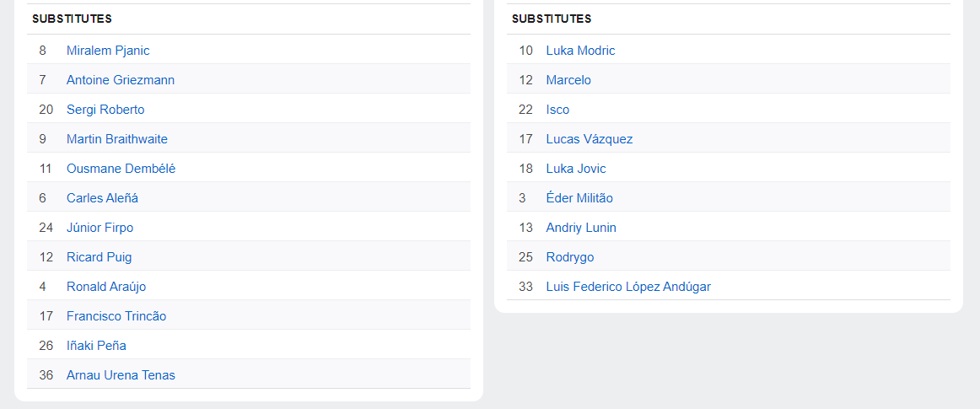Open Miralem Pjanic player link

pyautogui.click(x=108, y=51)
